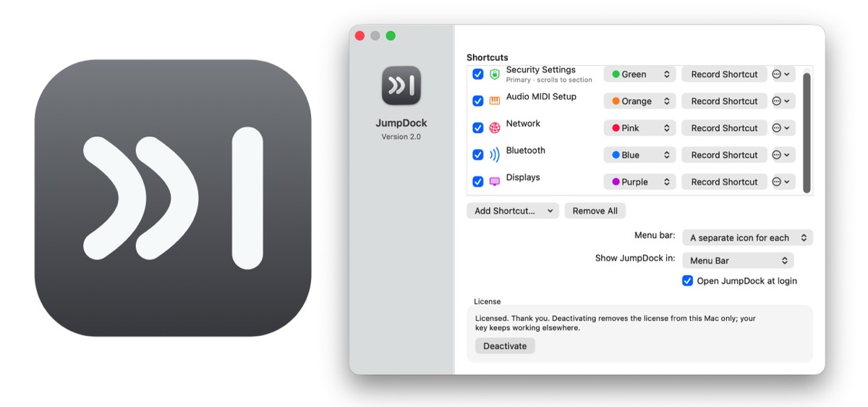The height and width of the screenshot is (407, 868).
Task: Open more options for Displays row
Action: (x=783, y=182)
